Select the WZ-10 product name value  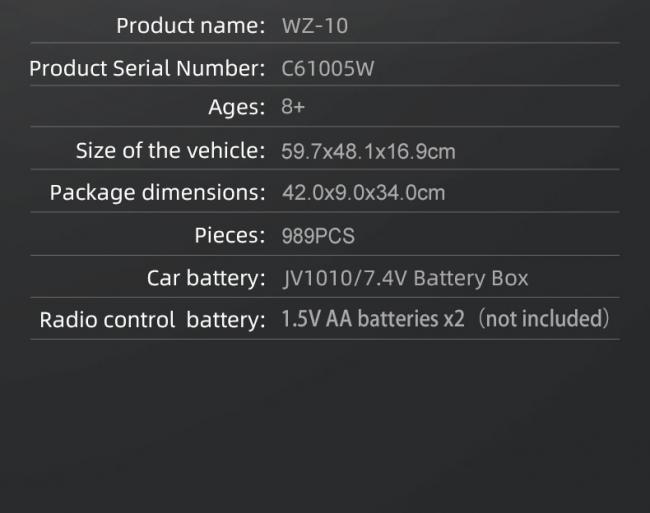click(x=315, y=26)
